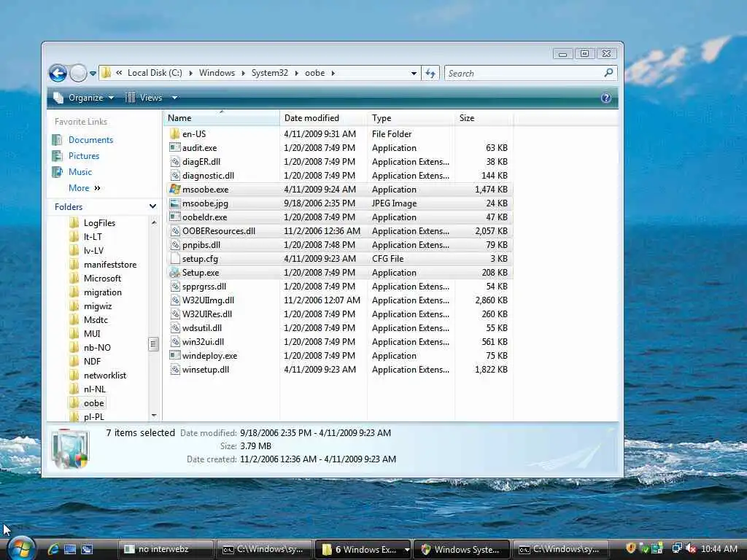Viewport: 747px width, 560px height.
Task: Select pnpibs.dll file icon
Action: 175,245
